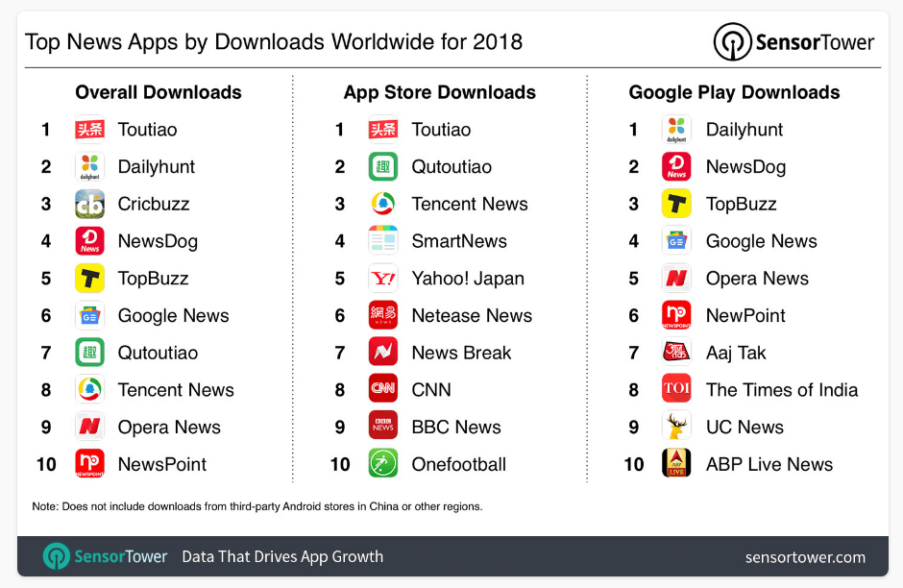Click the "Yahoo! Japan" app name
Viewport: 903px width, 588px height.
[x=468, y=279]
